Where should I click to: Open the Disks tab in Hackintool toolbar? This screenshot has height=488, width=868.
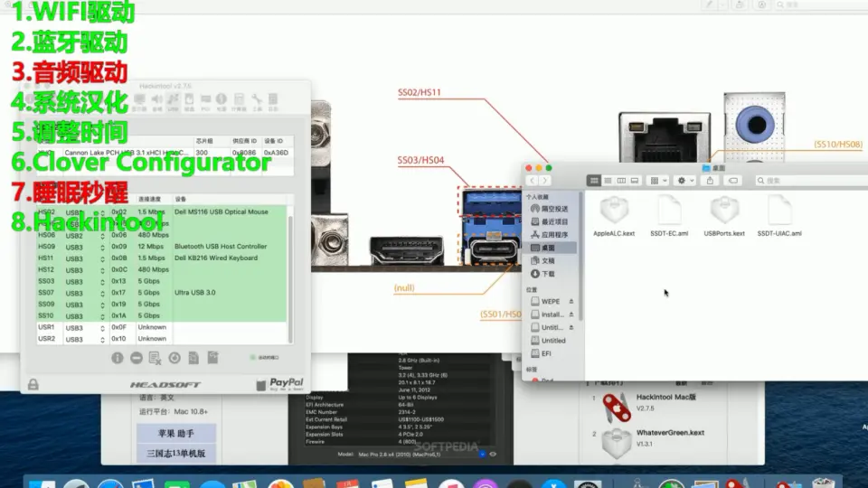click(x=189, y=102)
